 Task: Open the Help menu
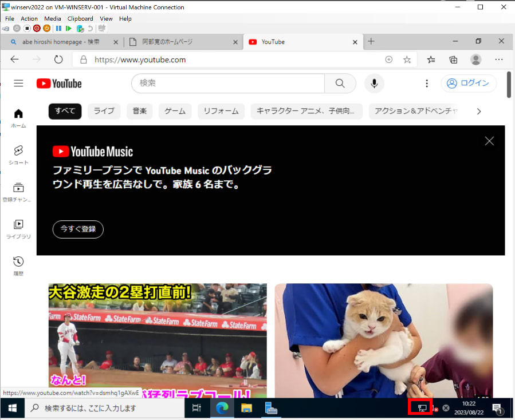(x=125, y=19)
